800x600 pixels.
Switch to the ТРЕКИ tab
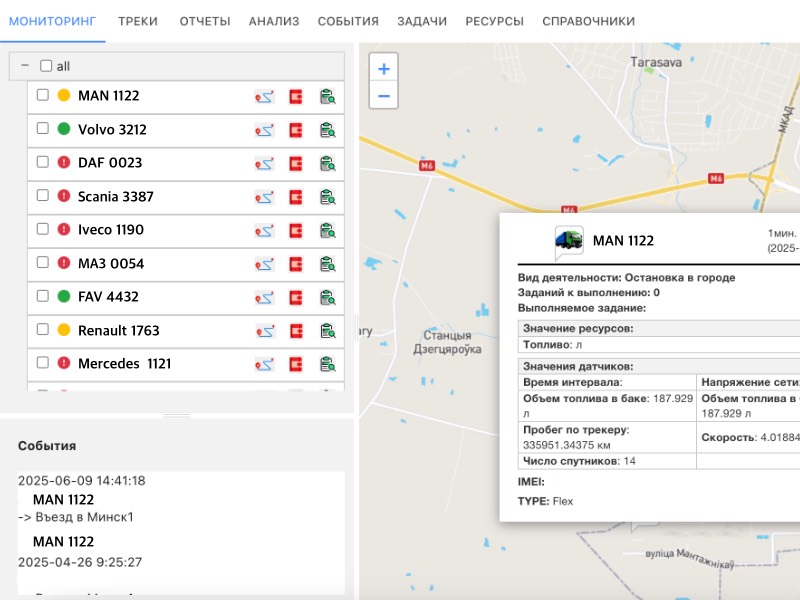[x=143, y=20]
